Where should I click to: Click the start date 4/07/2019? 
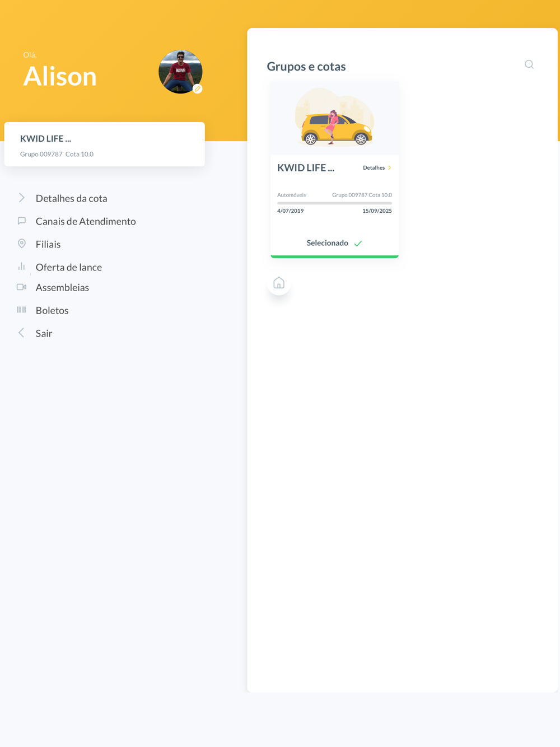(x=290, y=211)
